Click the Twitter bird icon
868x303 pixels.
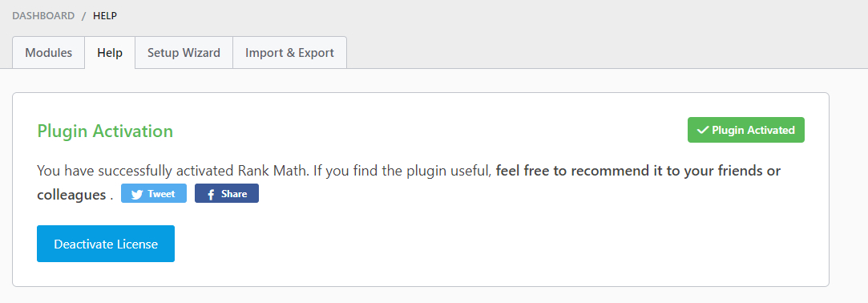tap(137, 195)
